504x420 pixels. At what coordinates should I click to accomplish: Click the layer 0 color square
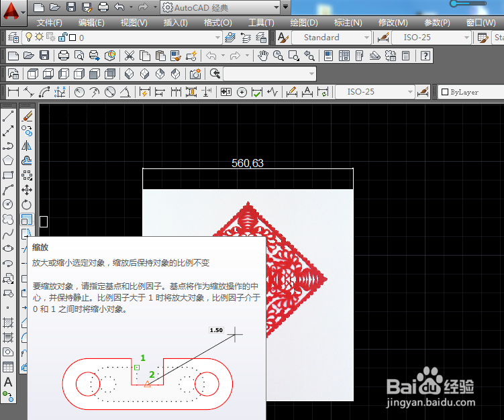pos(72,38)
